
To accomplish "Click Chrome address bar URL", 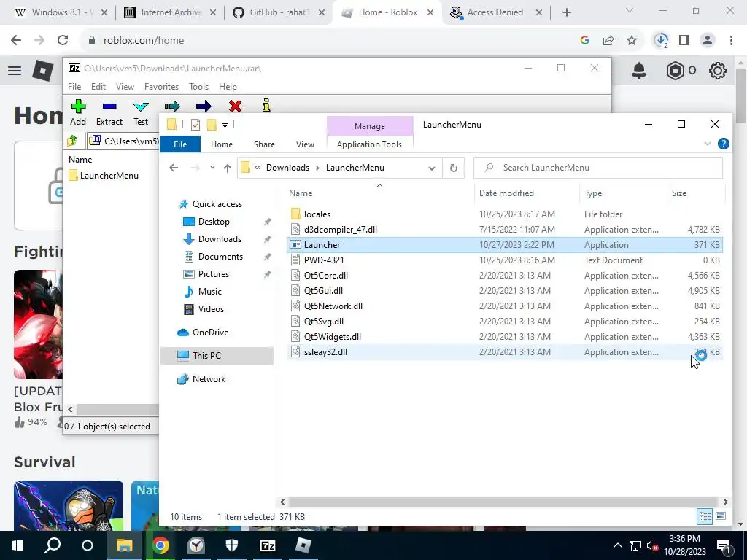I will (x=144, y=41).
